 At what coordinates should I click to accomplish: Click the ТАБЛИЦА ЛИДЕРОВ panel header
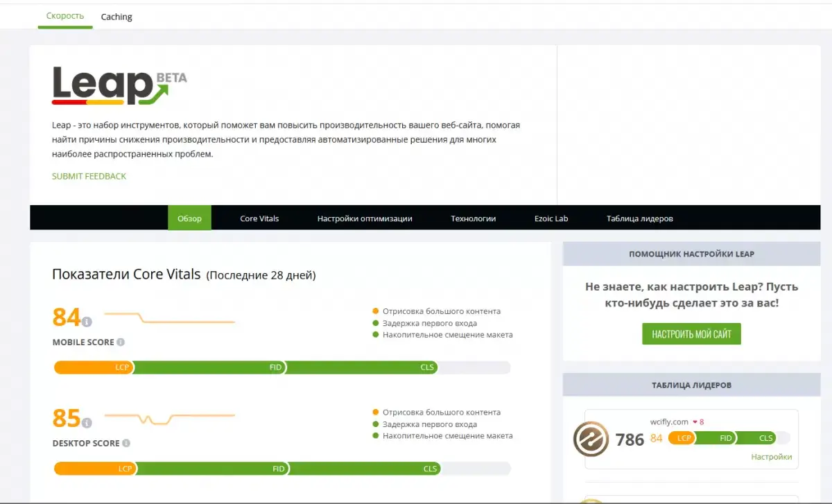[691, 385]
